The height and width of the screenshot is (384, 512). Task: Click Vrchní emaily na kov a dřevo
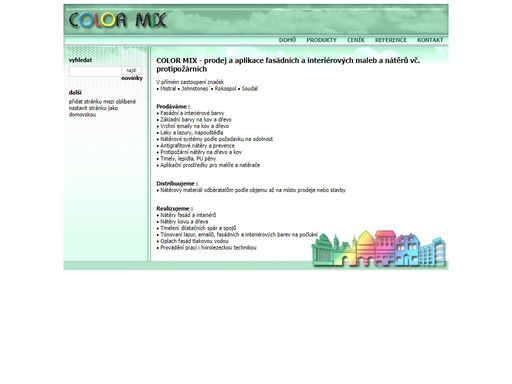click(194, 126)
